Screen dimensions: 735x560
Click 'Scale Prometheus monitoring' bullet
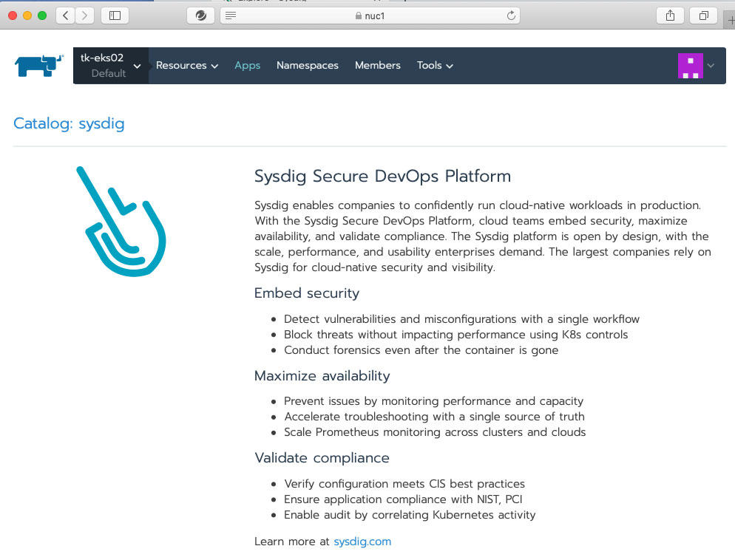(x=435, y=432)
